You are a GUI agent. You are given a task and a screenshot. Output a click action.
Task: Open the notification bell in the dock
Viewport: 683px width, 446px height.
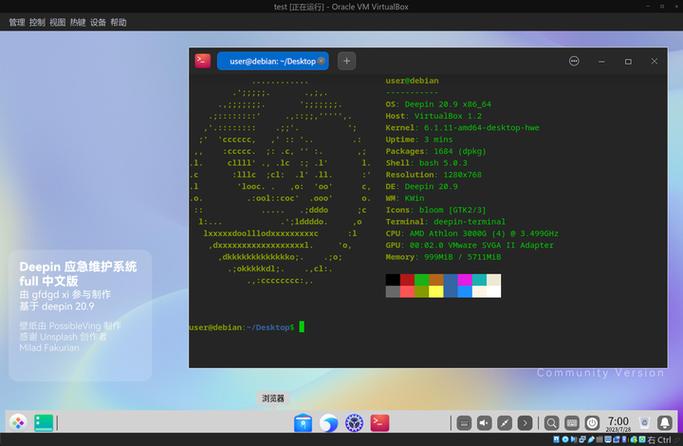(x=665, y=423)
